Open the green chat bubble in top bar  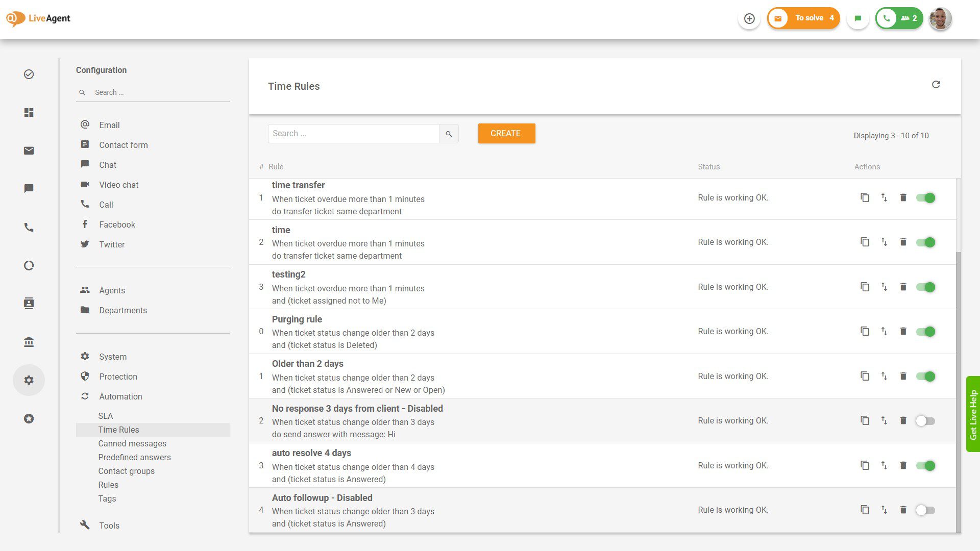pos(857,18)
